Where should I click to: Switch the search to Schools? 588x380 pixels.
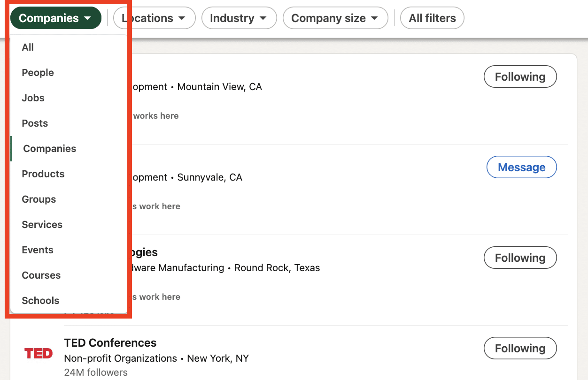click(40, 300)
